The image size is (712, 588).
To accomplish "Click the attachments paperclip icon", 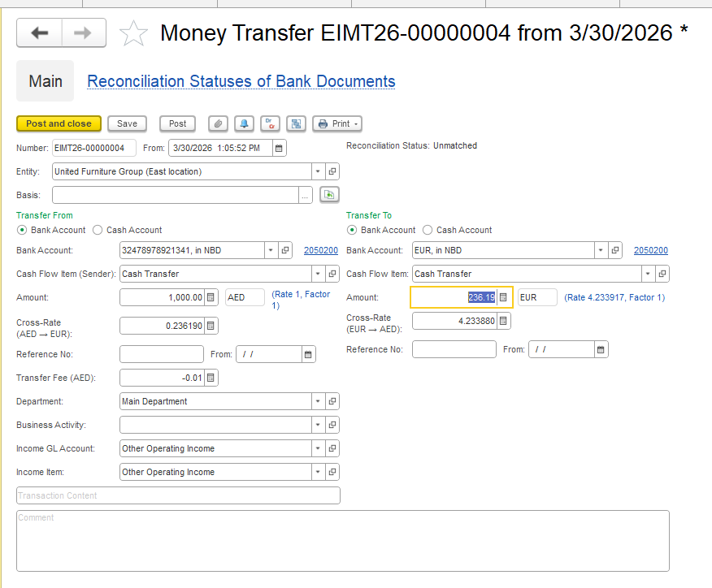I will (x=217, y=123).
